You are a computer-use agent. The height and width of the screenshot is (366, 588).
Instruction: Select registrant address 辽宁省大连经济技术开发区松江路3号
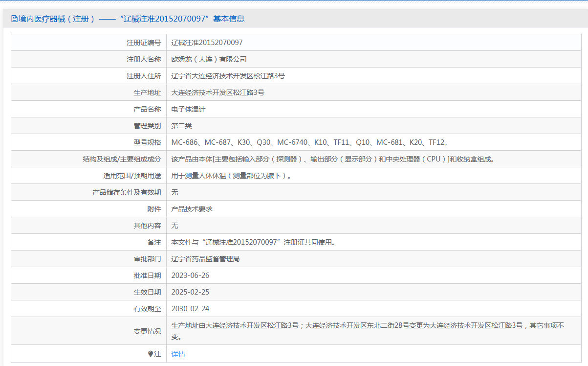click(228, 76)
